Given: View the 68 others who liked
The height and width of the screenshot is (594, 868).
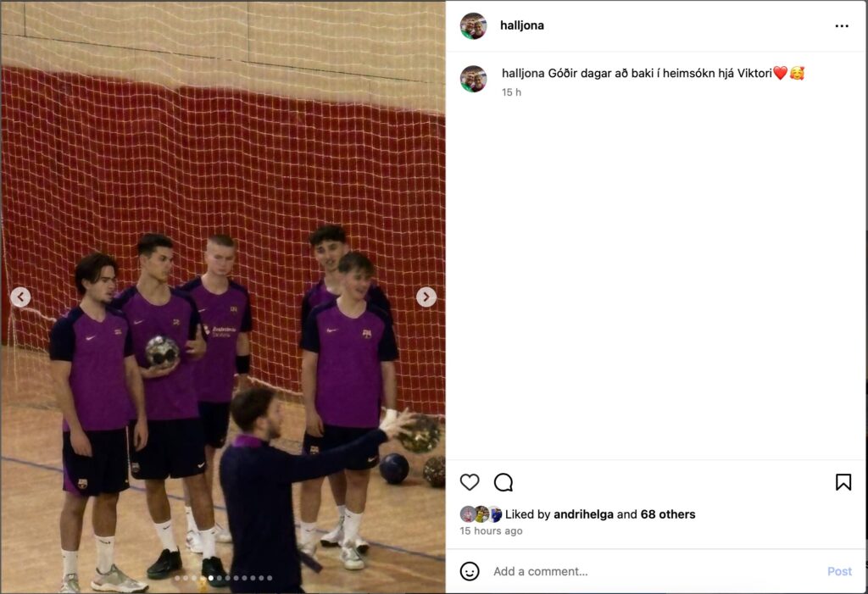Looking at the screenshot, I should pyautogui.click(x=668, y=514).
